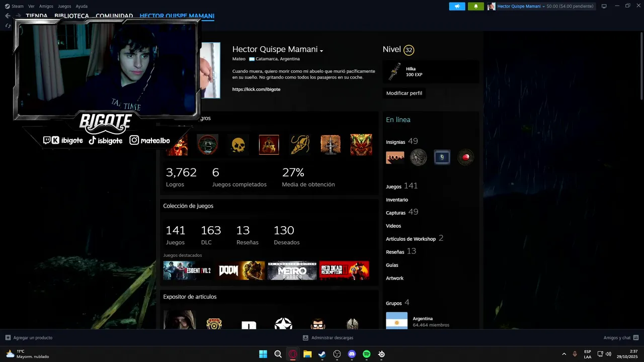Open Windows taskbar search
The width and height of the screenshot is (644, 362).
278,354
